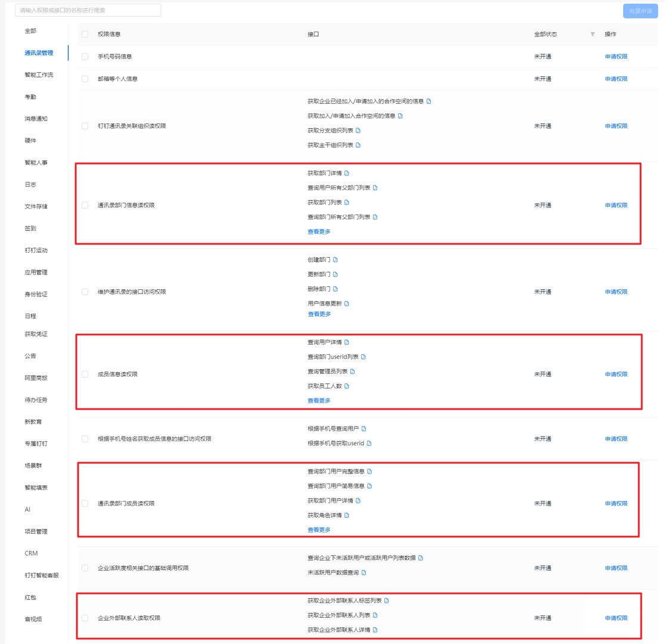
Task: Click the 批量申请 button
Action: (x=640, y=11)
